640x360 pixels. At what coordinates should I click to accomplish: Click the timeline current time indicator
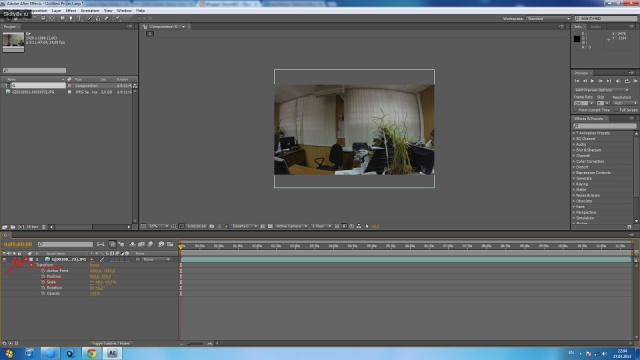tap(181, 246)
